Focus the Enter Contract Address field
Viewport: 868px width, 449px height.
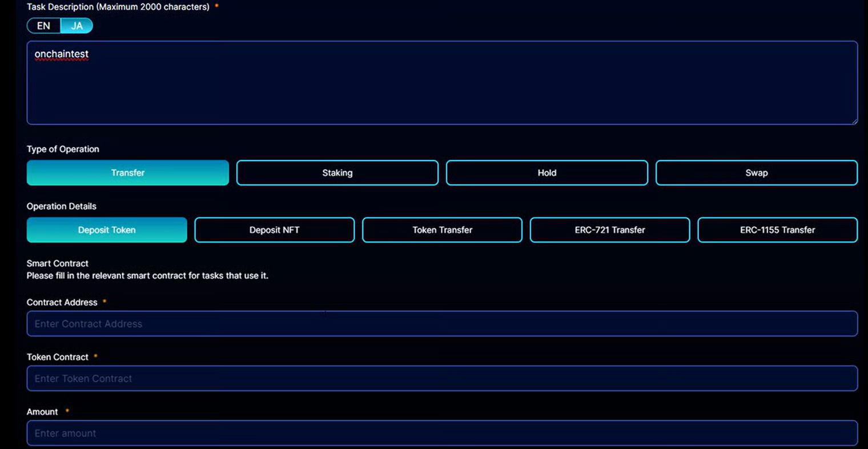tap(441, 323)
